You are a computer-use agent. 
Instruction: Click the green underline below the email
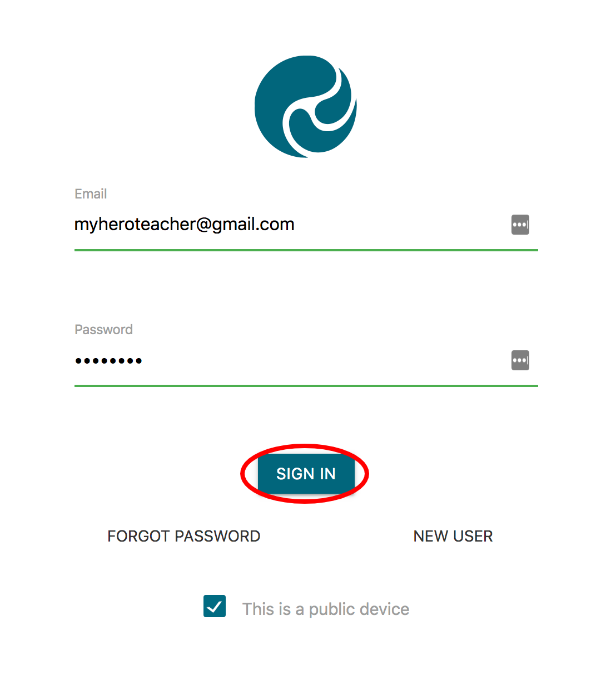tap(306, 250)
